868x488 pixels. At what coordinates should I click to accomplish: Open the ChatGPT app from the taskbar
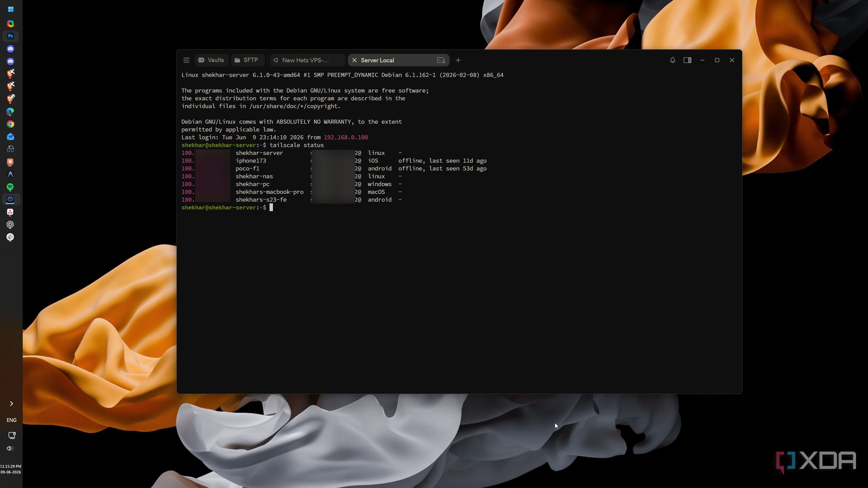(x=10, y=225)
